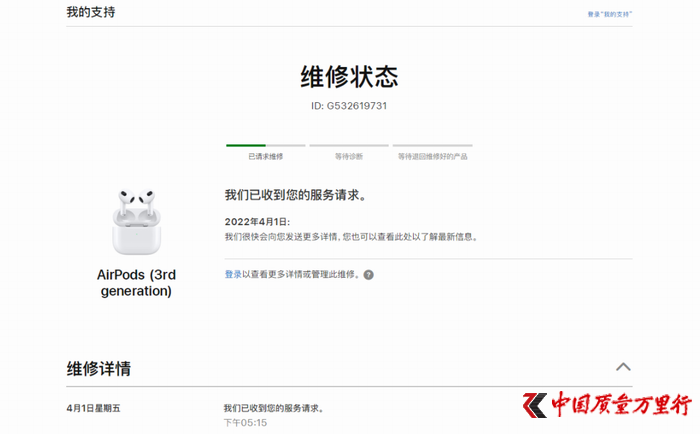Click the 维修状态 heading

[349, 76]
